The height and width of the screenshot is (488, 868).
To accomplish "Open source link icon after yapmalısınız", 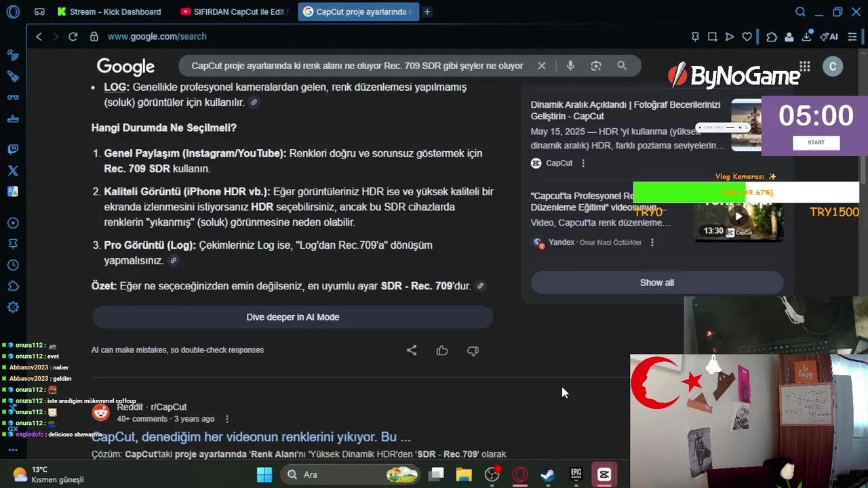I will [173, 260].
